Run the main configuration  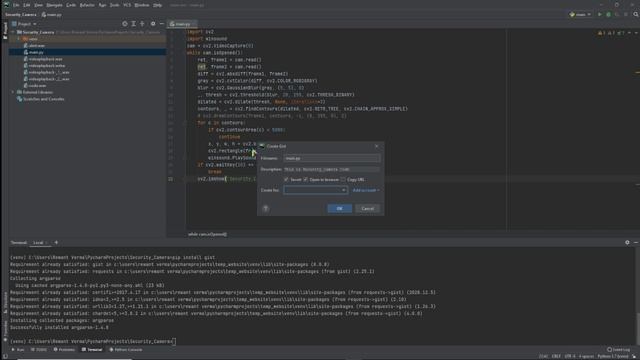[600, 15]
